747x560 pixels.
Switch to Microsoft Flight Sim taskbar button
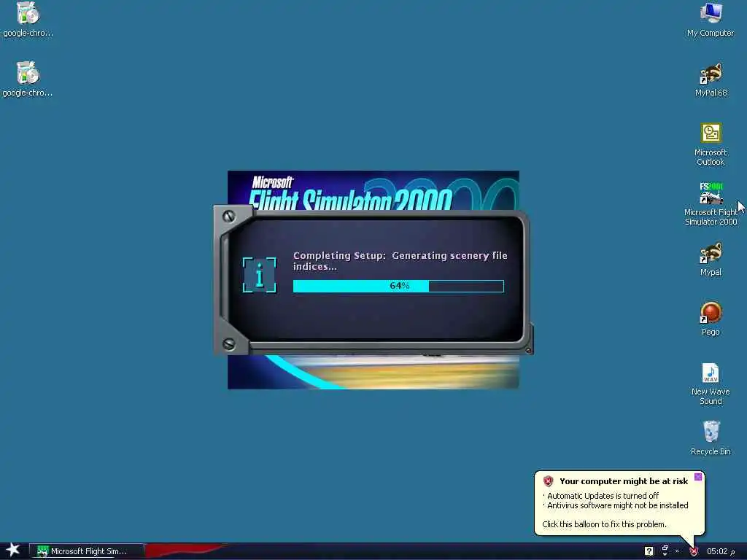coord(87,551)
